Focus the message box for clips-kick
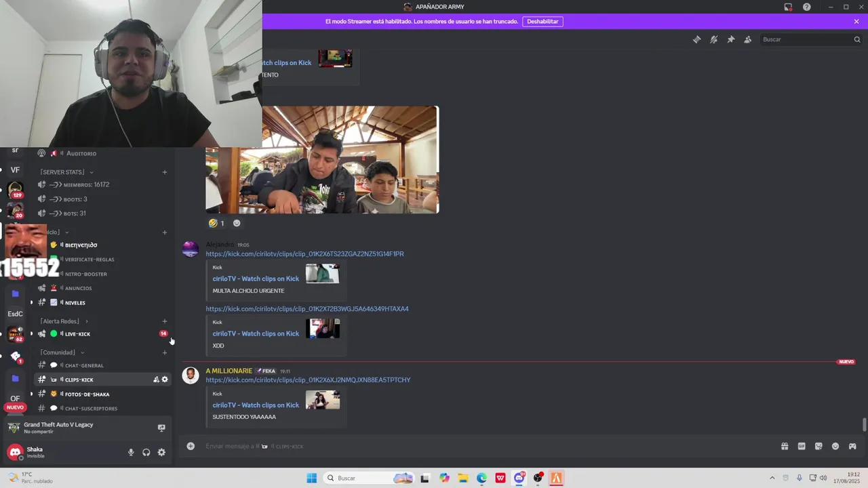This screenshot has width=868, height=488. pyautogui.click(x=488, y=446)
